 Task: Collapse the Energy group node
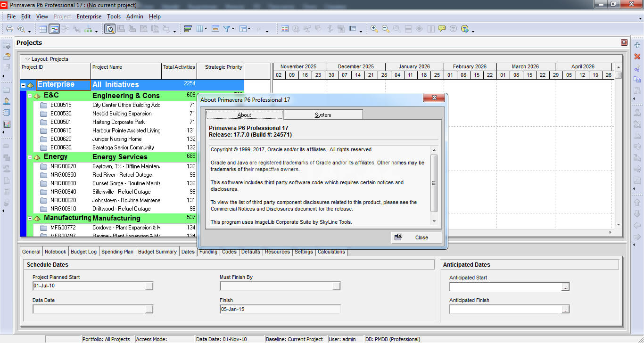[x=30, y=157]
